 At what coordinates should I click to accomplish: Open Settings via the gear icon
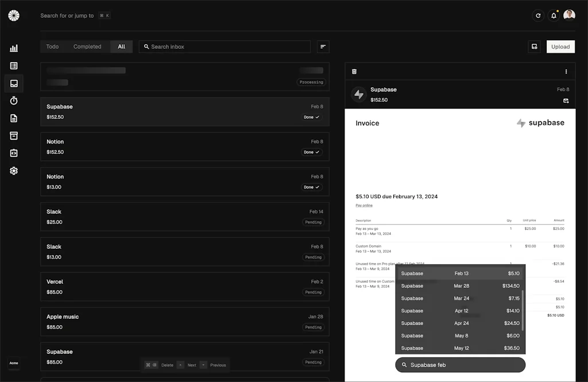click(14, 171)
